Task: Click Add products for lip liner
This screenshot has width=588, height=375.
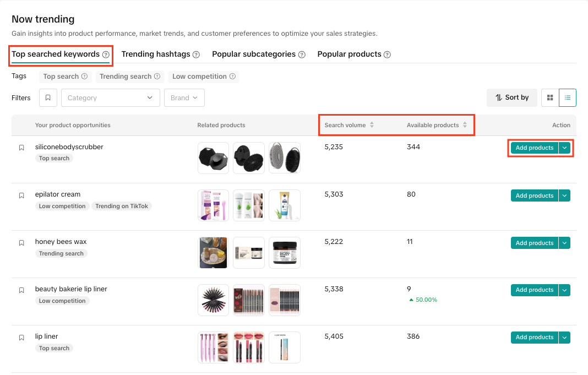Action: [x=534, y=338]
